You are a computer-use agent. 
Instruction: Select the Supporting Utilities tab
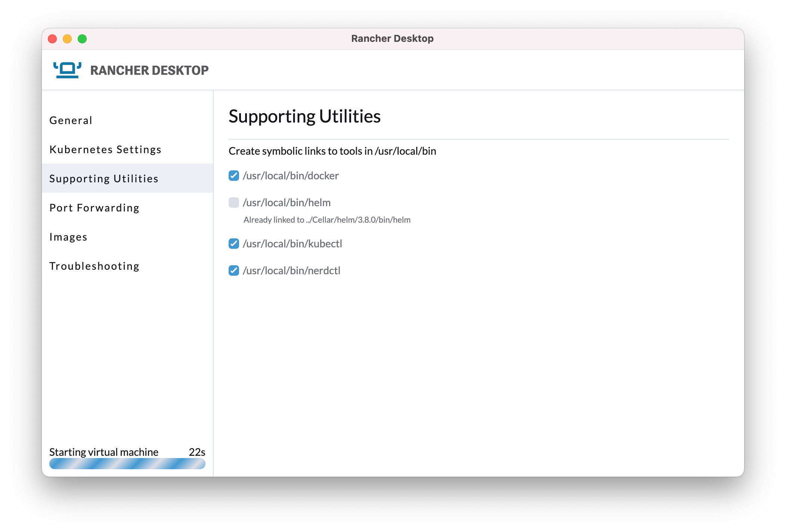pyautogui.click(x=104, y=178)
